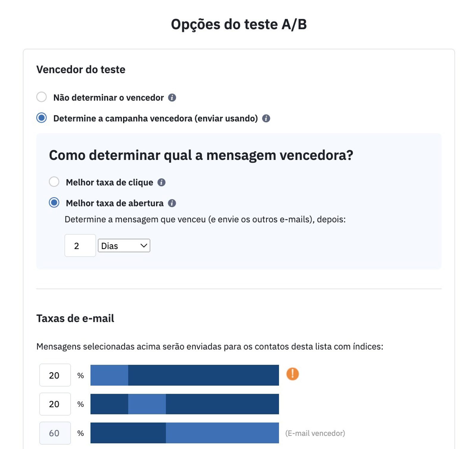Viewport: 476px width, 449px height.
Task: Choose the "Melhor taxa de abertura" radio option
Action: [54, 202]
